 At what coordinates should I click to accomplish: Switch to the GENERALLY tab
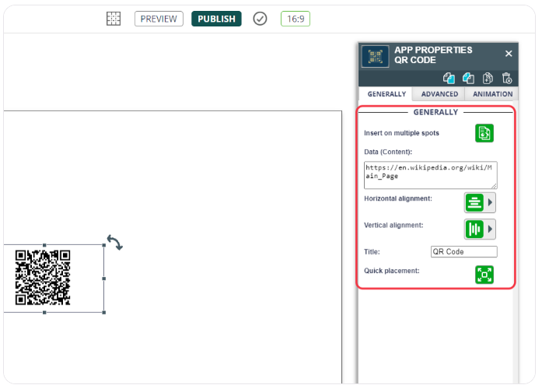[386, 94]
